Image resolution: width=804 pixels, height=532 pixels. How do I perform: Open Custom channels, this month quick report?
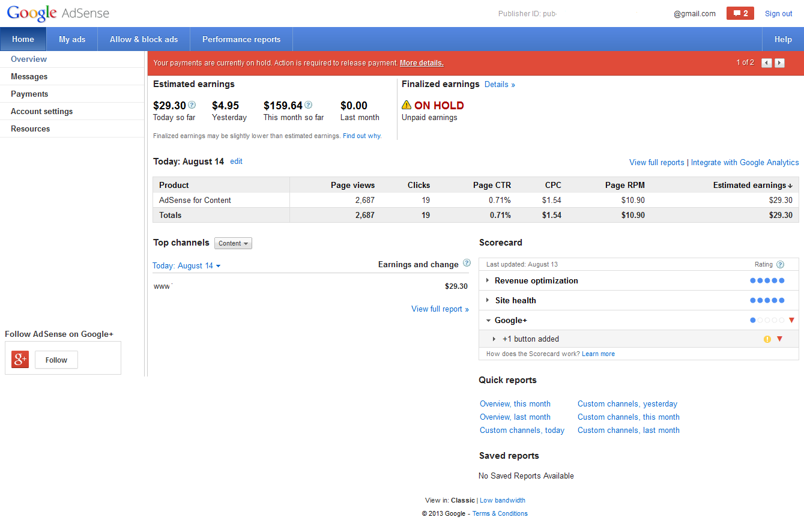[x=629, y=417]
